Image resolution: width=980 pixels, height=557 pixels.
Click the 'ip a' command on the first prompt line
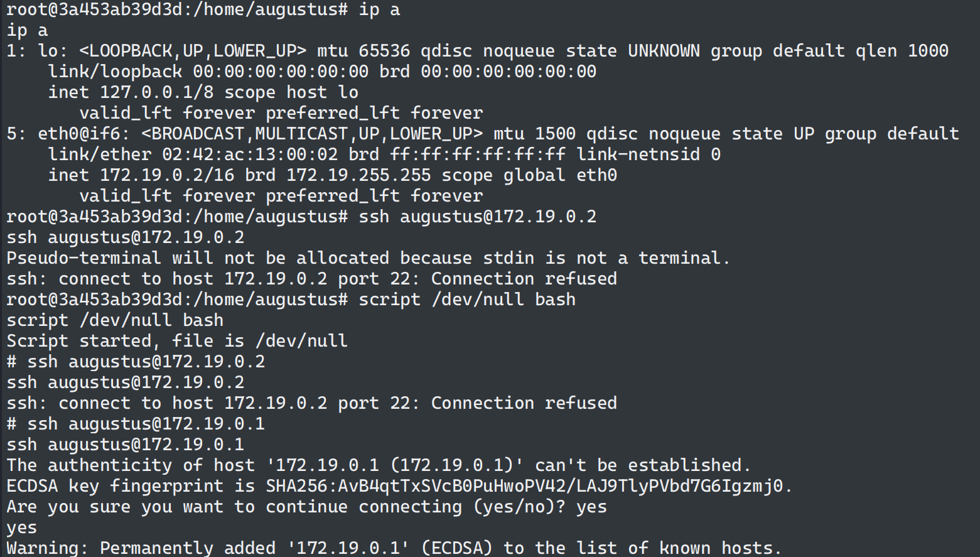tap(379, 10)
